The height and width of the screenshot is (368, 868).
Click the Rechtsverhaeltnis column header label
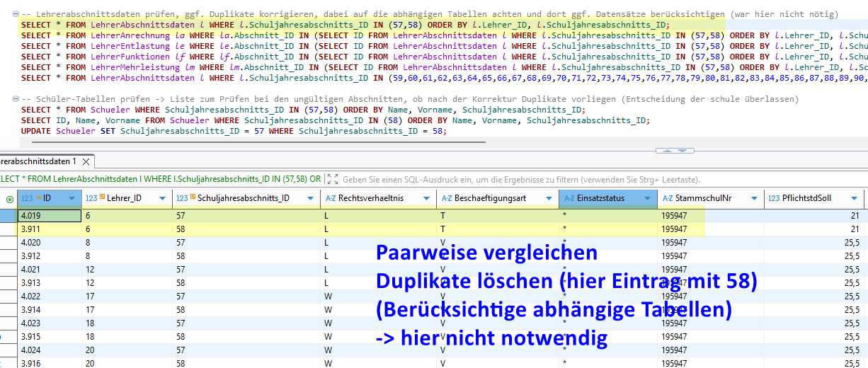tap(371, 199)
